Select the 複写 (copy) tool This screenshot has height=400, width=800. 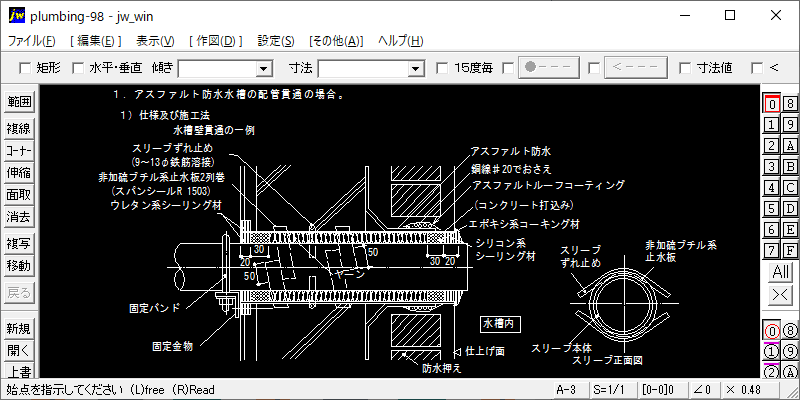(x=19, y=244)
